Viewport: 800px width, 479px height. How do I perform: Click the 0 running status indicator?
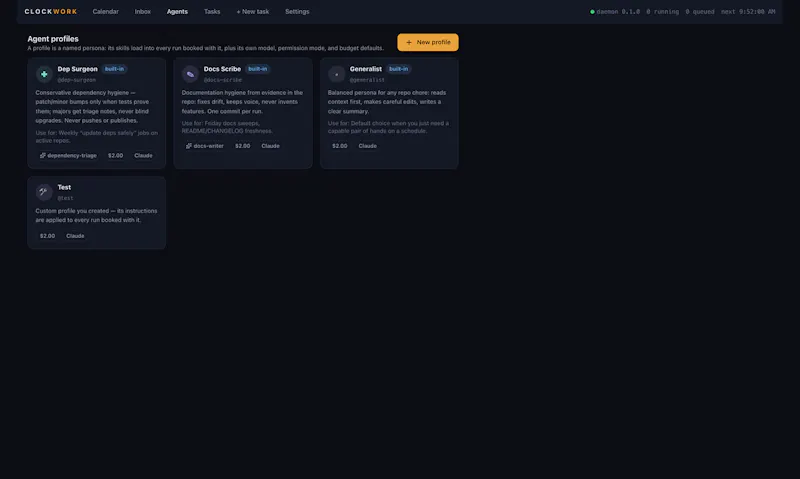tap(662, 12)
